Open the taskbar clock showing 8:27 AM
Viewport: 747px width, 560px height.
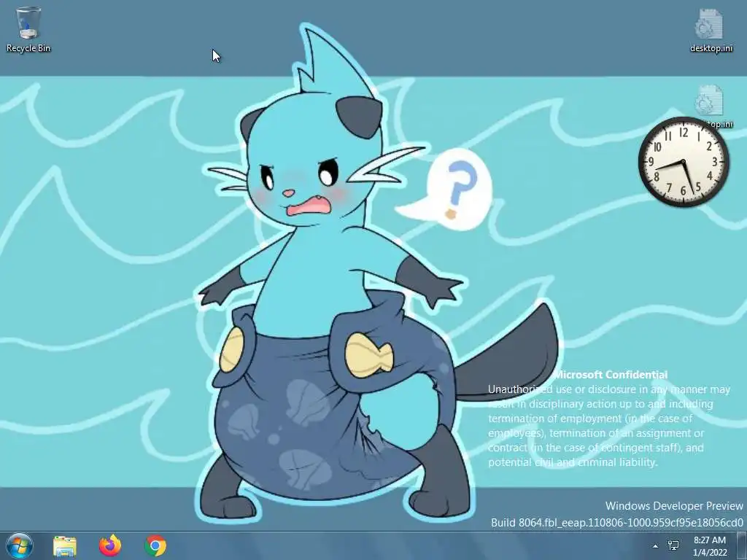[x=710, y=546]
